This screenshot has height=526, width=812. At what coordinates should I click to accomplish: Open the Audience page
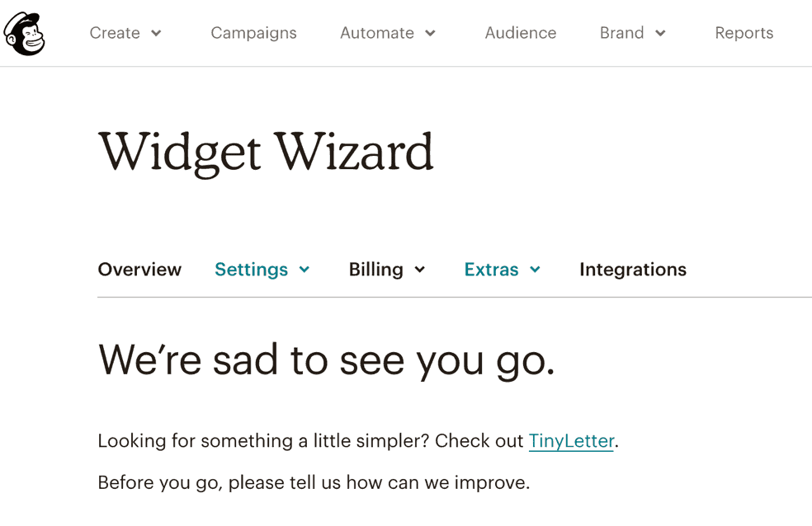(x=521, y=33)
